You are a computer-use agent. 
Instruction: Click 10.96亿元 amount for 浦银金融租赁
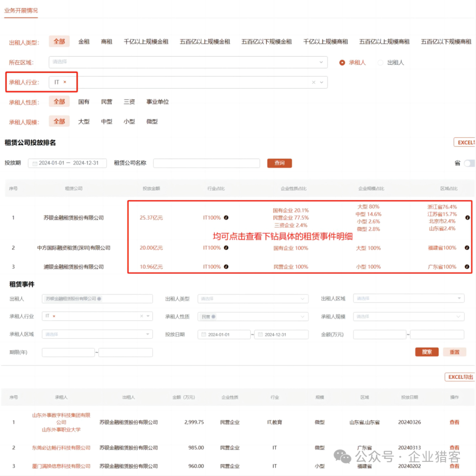151,266
